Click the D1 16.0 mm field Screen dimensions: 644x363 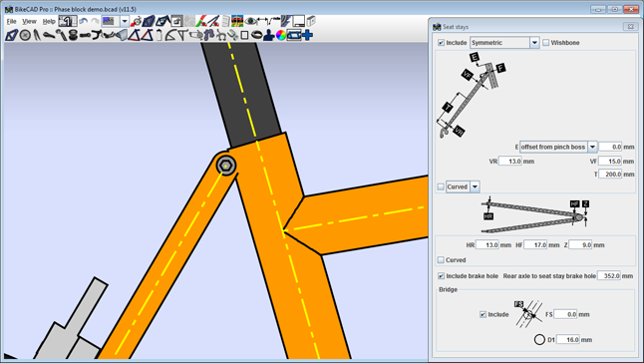coord(568,340)
